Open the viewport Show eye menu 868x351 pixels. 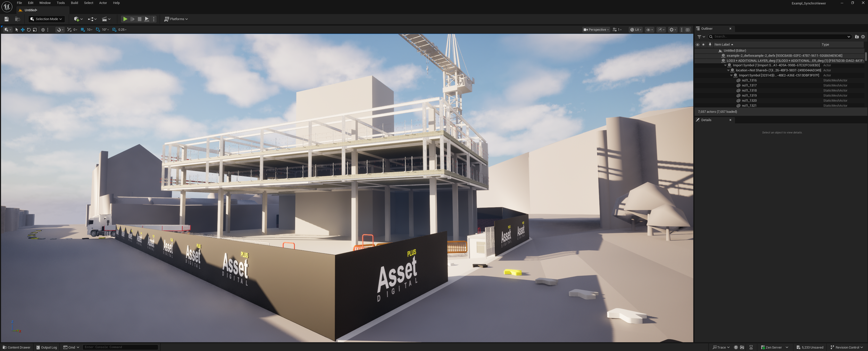point(649,30)
